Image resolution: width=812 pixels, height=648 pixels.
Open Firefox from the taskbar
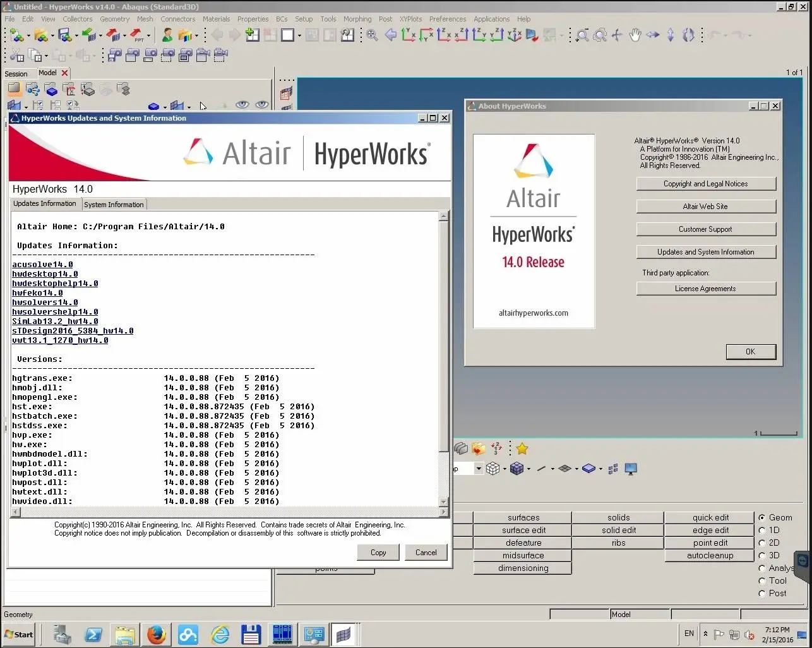[x=156, y=635]
